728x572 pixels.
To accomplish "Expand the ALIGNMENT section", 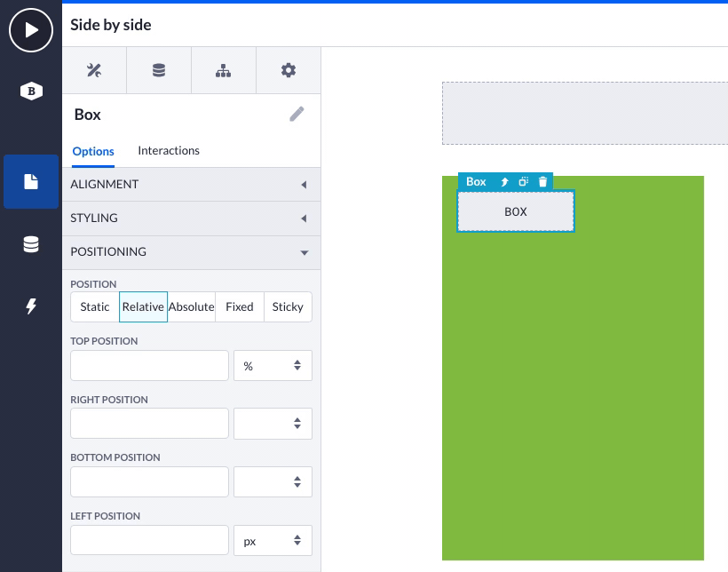I will [191, 185].
